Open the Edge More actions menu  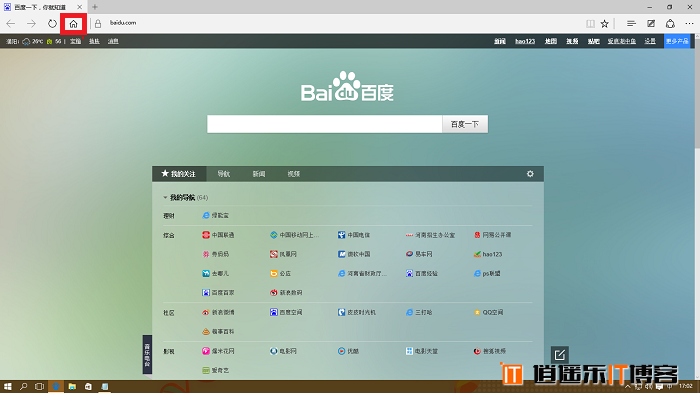coord(690,24)
